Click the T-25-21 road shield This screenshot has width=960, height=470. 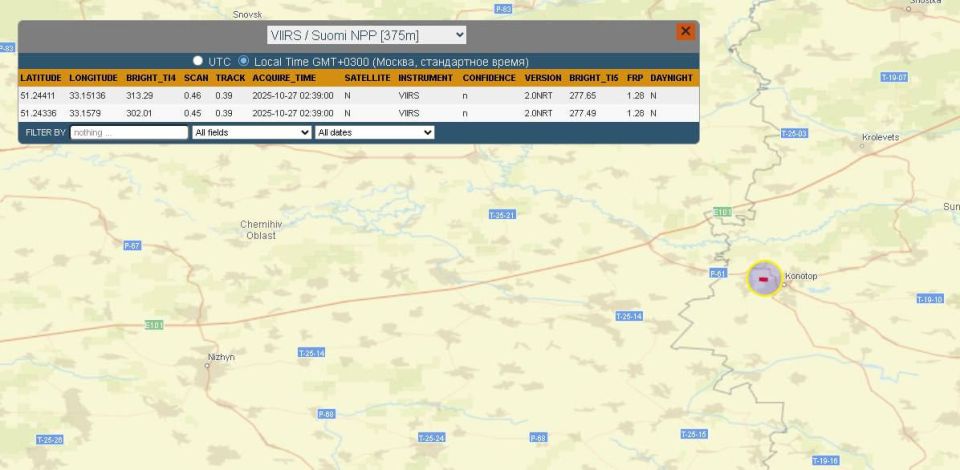pyautogui.click(x=502, y=215)
